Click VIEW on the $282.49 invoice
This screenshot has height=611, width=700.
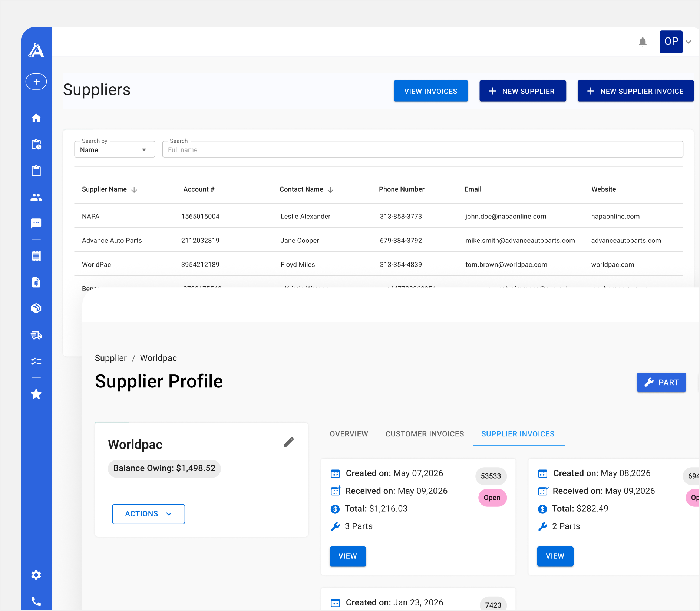pos(555,556)
